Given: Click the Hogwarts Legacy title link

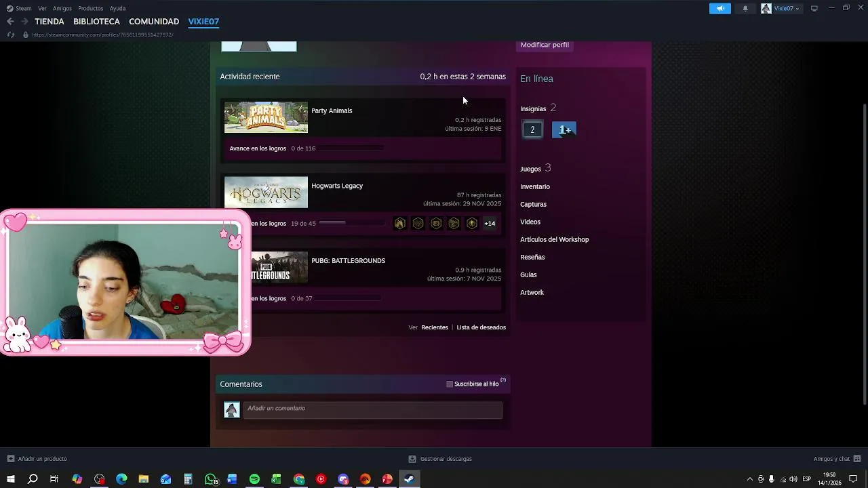Looking at the screenshot, I should tap(337, 186).
